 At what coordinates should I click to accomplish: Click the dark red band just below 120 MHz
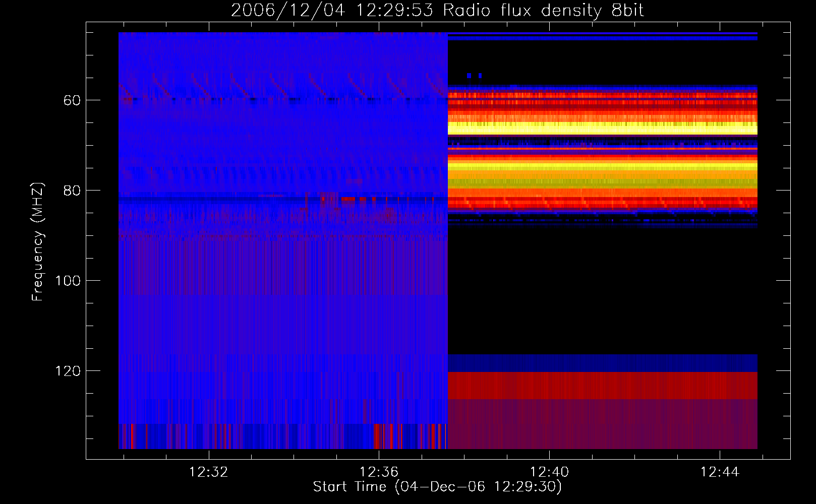[603, 386]
